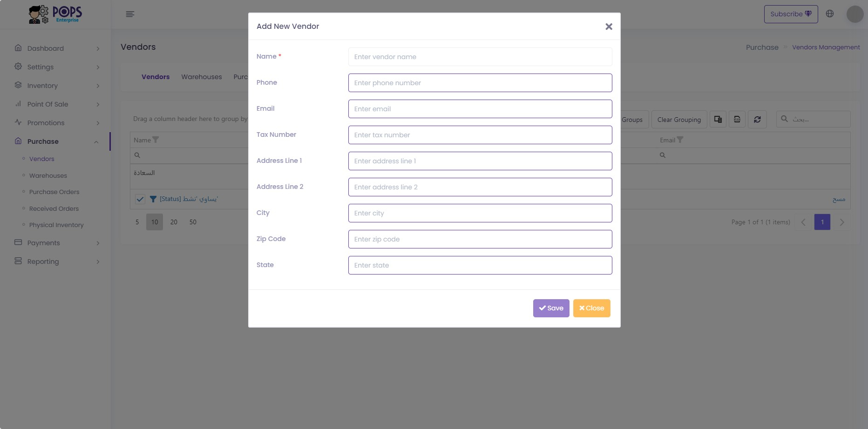Focus the vendor Phone input field
This screenshot has height=429, width=868.
tap(480, 83)
